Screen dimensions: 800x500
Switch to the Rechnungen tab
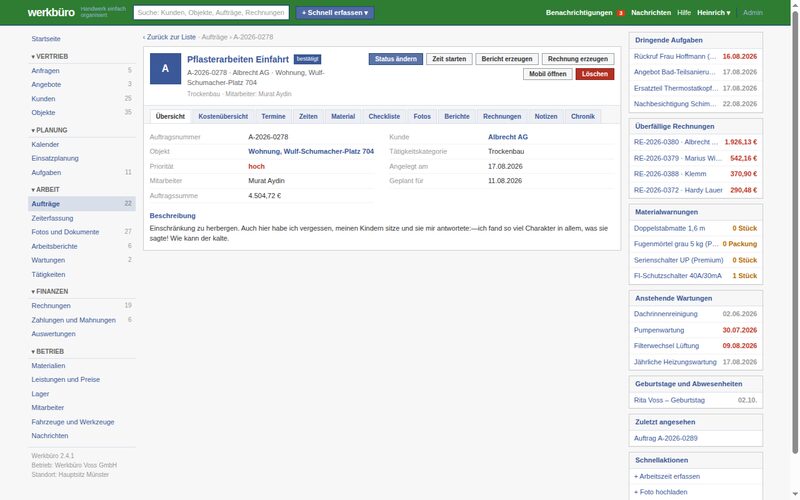point(502,116)
